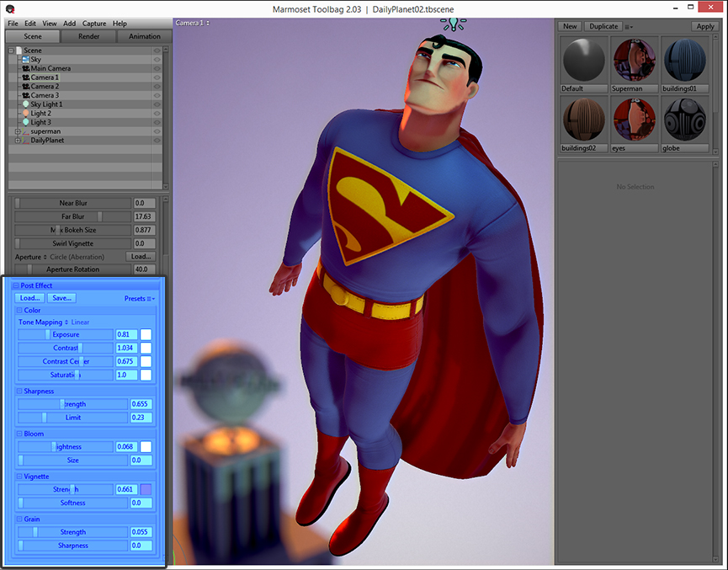Image resolution: width=728 pixels, height=570 pixels.
Task: Select the Scene tab
Action: pyautogui.click(x=33, y=36)
